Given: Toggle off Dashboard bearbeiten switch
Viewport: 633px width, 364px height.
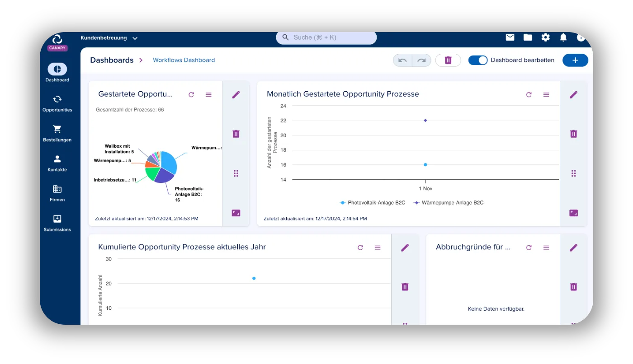Looking at the screenshot, I should tap(478, 60).
